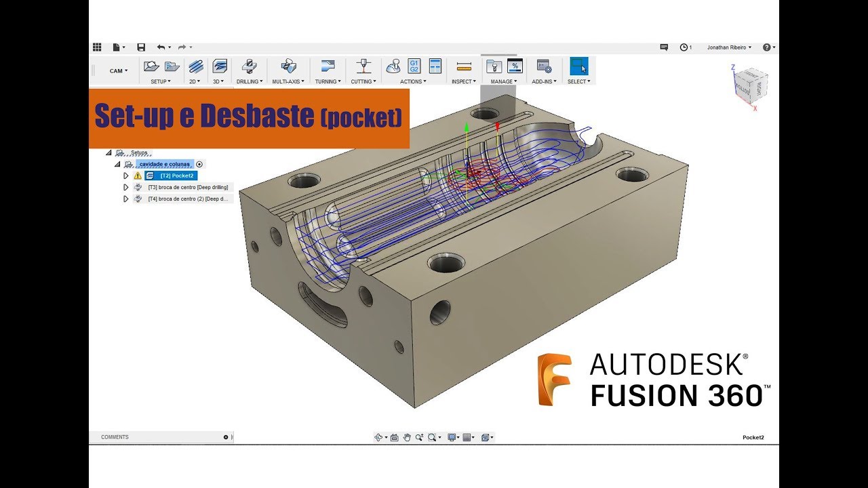
Task: Open the ADD-INS dropdown menu
Action: pos(544,81)
